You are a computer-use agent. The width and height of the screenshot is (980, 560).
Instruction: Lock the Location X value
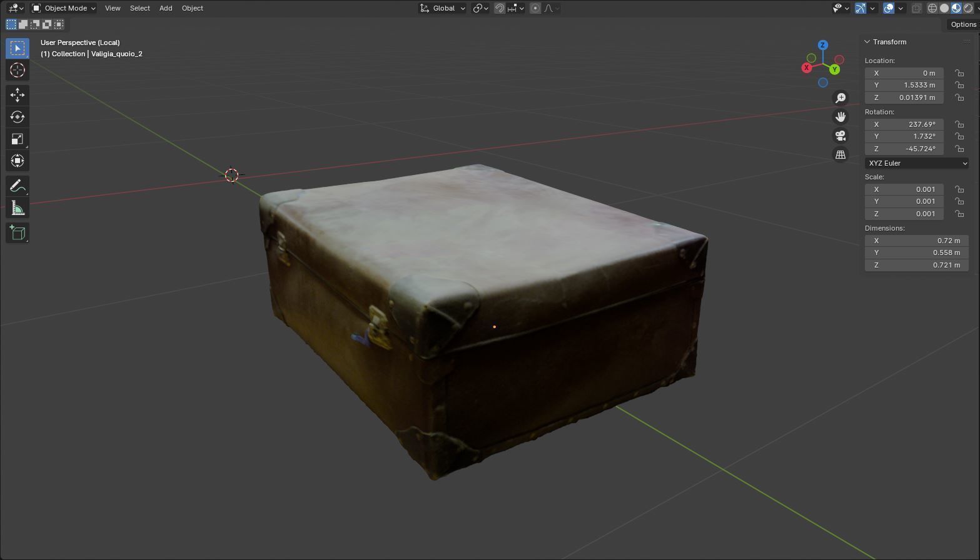(959, 73)
